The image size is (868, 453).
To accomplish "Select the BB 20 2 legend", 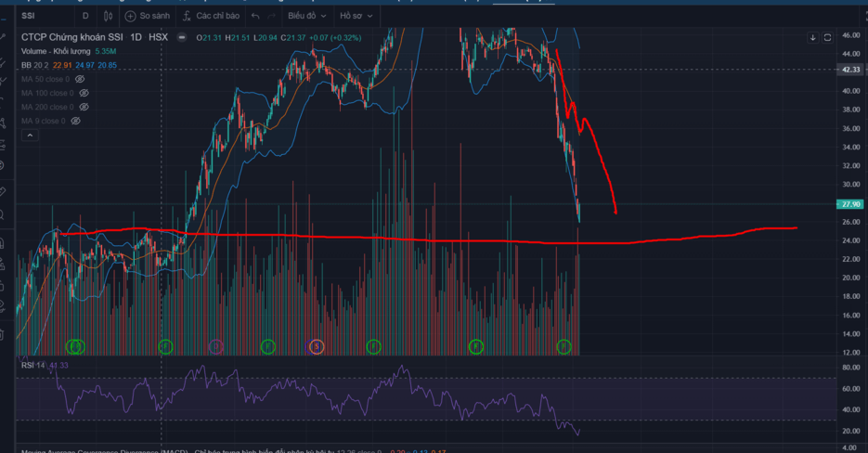I will click(35, 65).
